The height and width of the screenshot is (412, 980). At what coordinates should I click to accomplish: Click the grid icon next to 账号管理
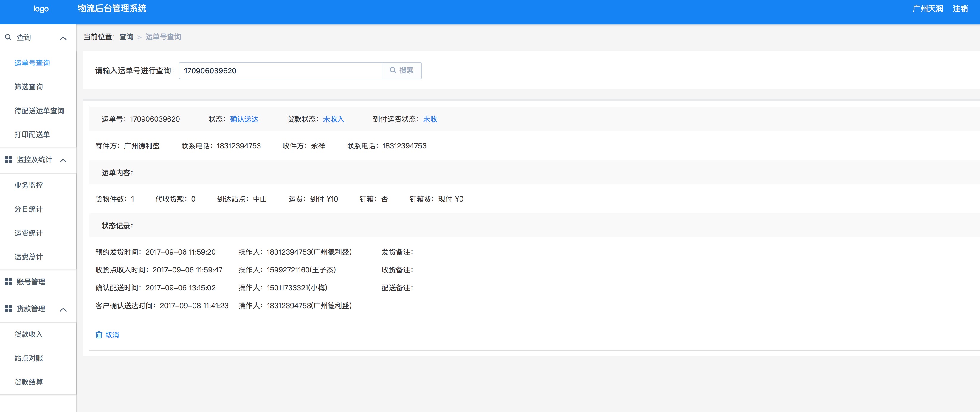click(8, 282)
